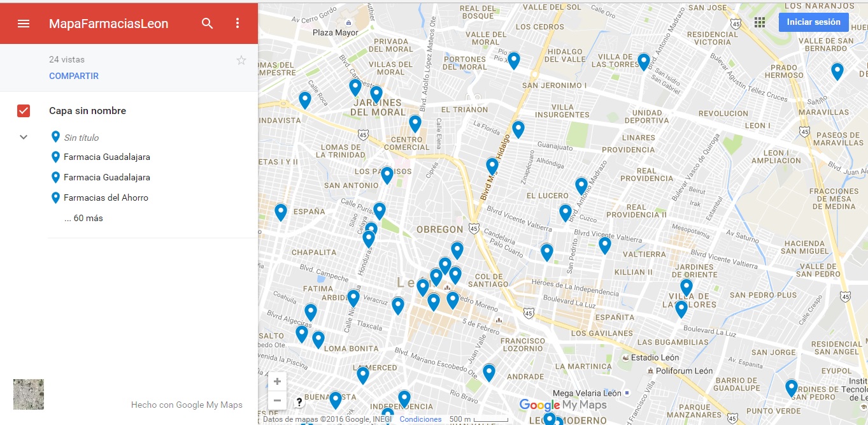Open the Google apps grid

760,22
